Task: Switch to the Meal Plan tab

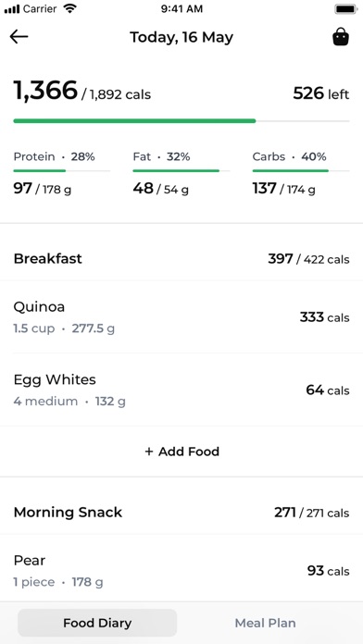Action: click(265, 623)
